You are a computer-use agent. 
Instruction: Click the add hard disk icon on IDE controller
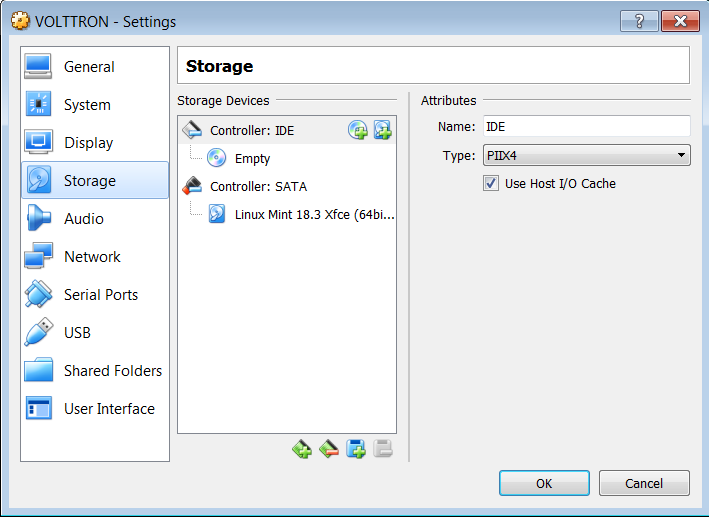click(383, 130)
